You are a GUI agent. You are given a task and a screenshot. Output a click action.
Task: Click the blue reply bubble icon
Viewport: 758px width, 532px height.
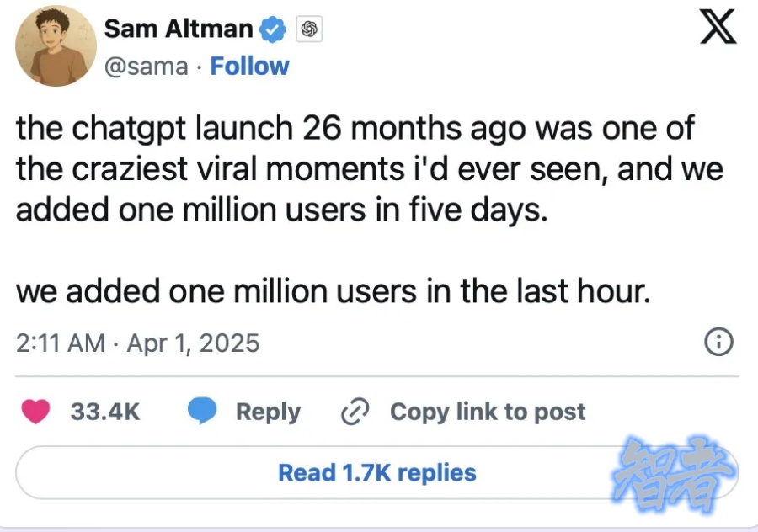[201, 412]
